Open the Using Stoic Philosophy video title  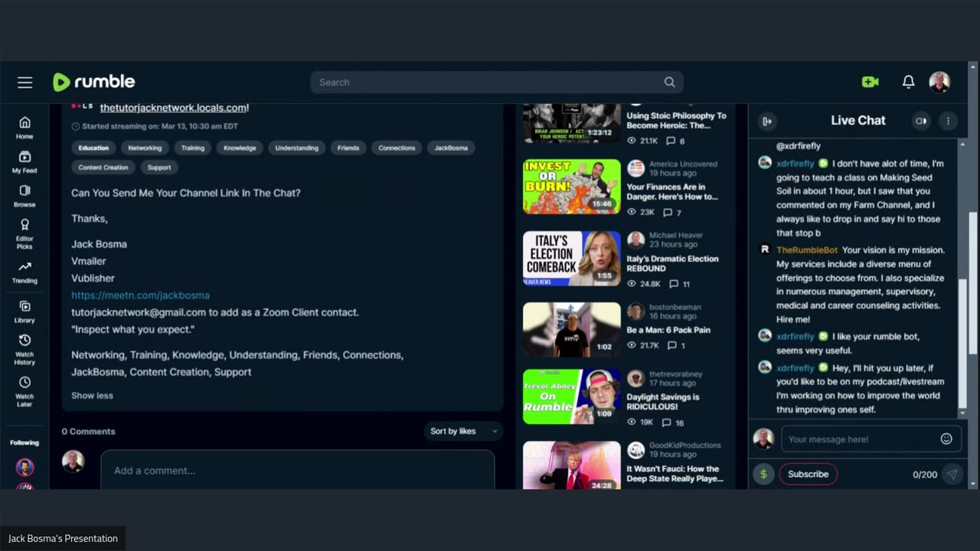[676, 121]
